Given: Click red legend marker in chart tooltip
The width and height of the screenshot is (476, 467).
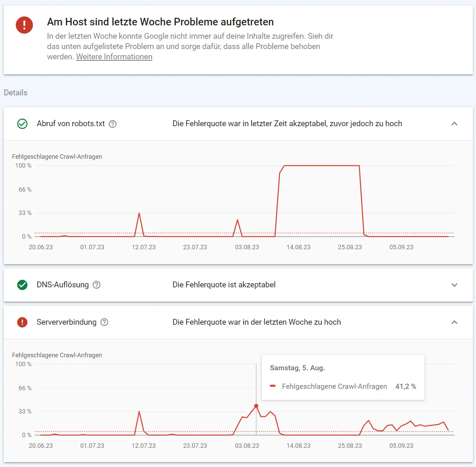Looking at the screenshot, I should pyautogui.click(x=273, y=386).
